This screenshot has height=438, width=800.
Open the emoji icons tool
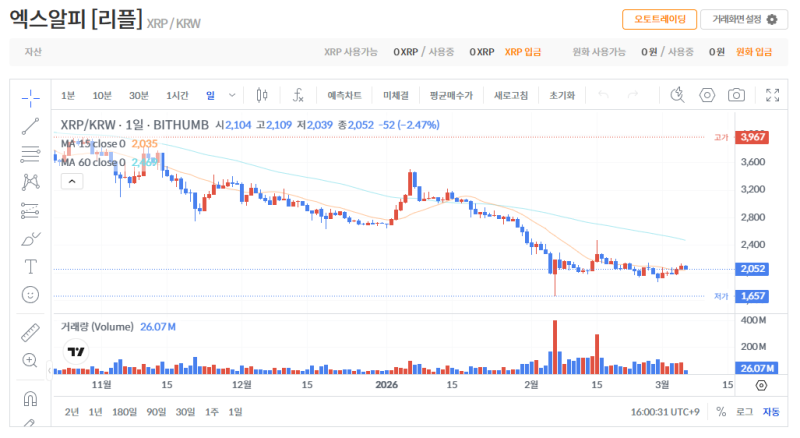click(31, 295)
